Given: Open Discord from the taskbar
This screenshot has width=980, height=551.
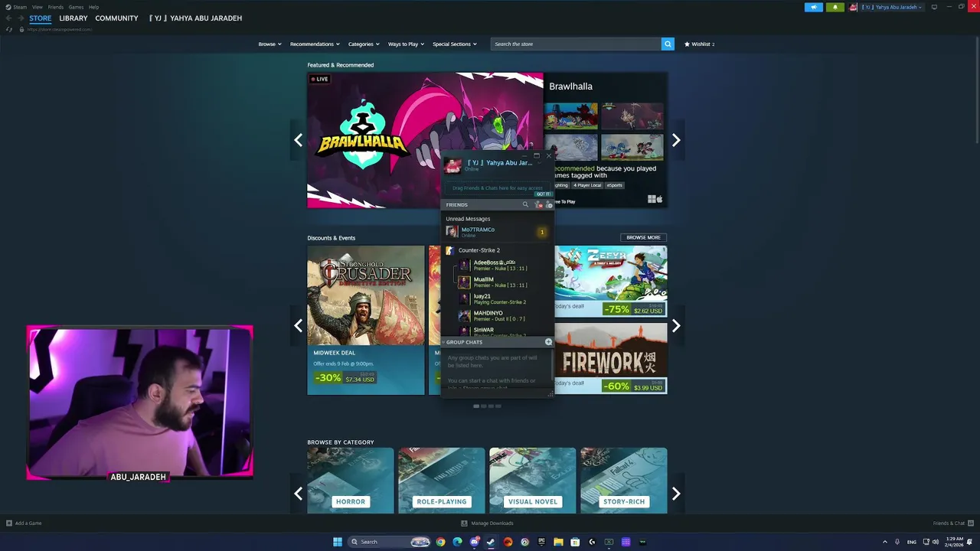Looking at the screenshot, I should (474, 542).
